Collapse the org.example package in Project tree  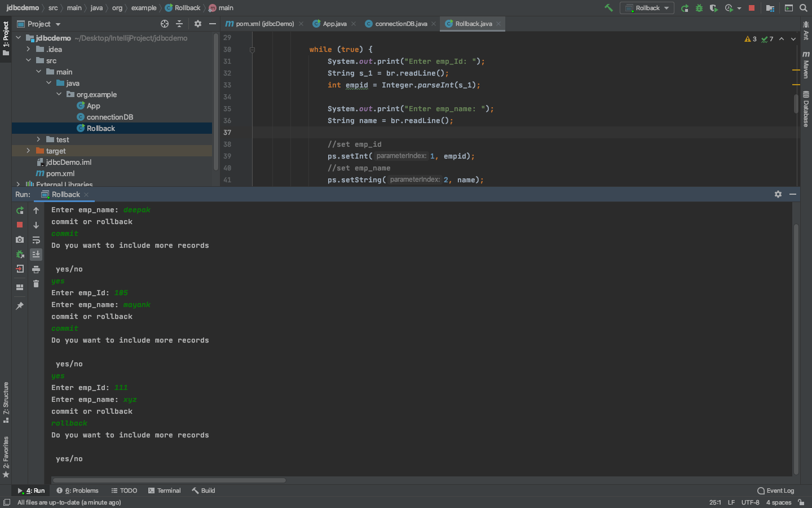(59, 94)
